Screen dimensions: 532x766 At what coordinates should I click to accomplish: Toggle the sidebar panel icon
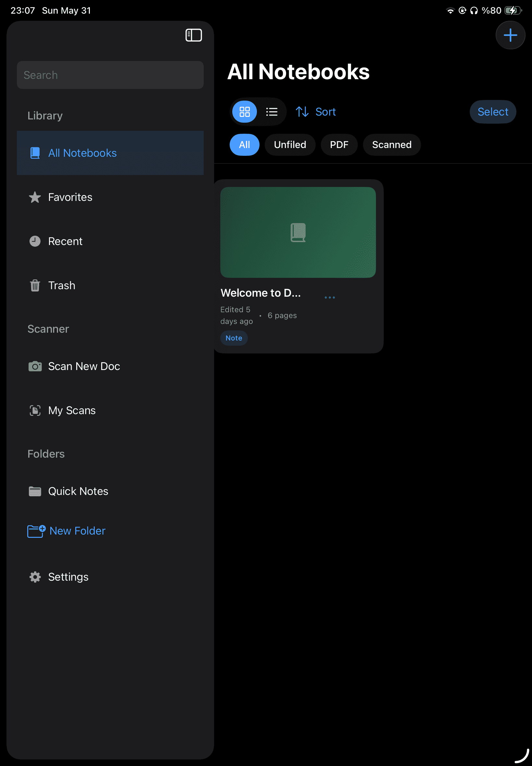pos(194,35)
